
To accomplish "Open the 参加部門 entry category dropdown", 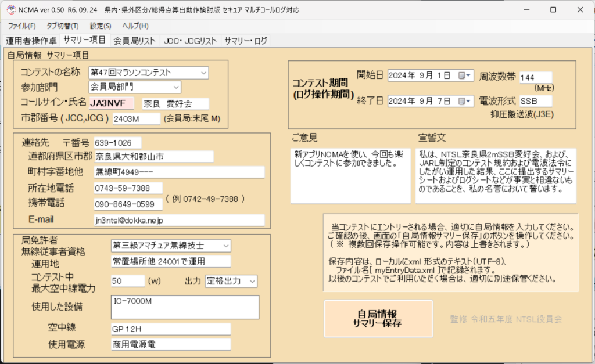I will (x=176, y=87).
